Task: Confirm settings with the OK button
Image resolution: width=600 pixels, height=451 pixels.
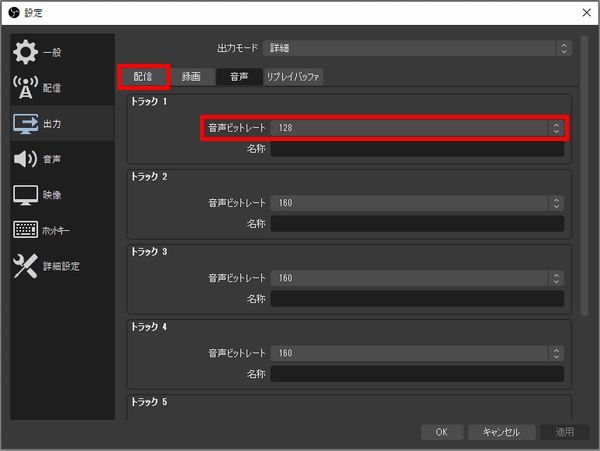Action: click(442, 432)
